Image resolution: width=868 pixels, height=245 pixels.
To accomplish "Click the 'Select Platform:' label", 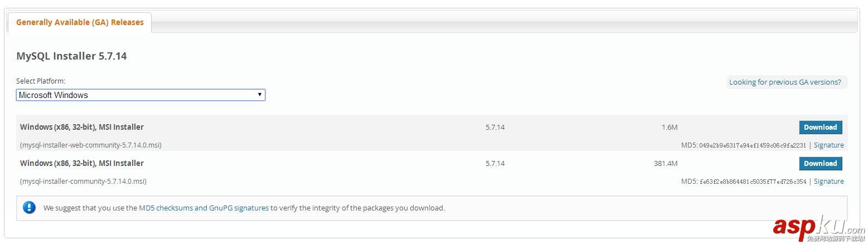I will [x=41, y=81].
